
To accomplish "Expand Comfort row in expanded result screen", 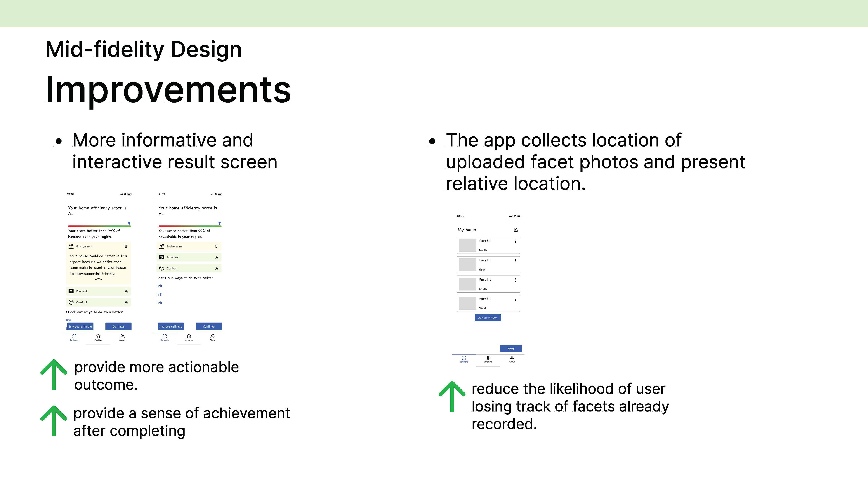I will click(x=98, y=303).
